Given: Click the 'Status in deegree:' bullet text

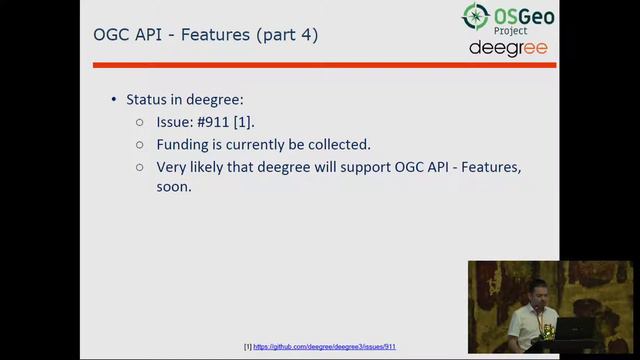Looking at the screenshot, I should click(x=184, y=100).
